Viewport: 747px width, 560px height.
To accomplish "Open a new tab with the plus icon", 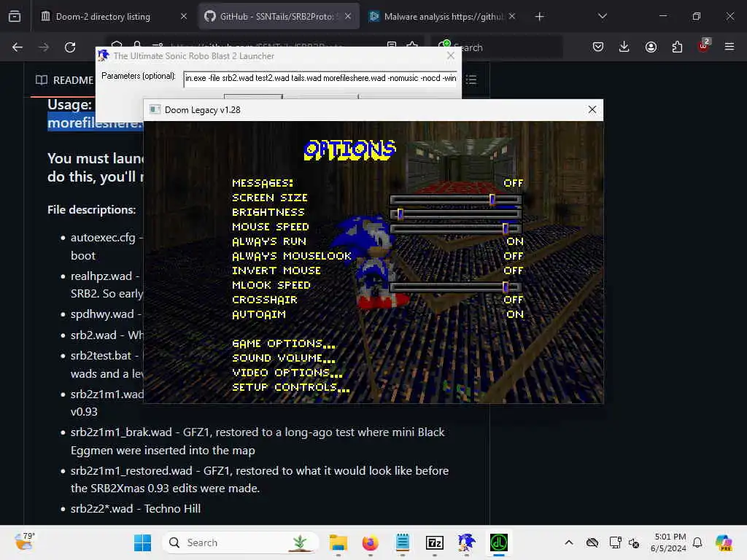I will (539, 17).
